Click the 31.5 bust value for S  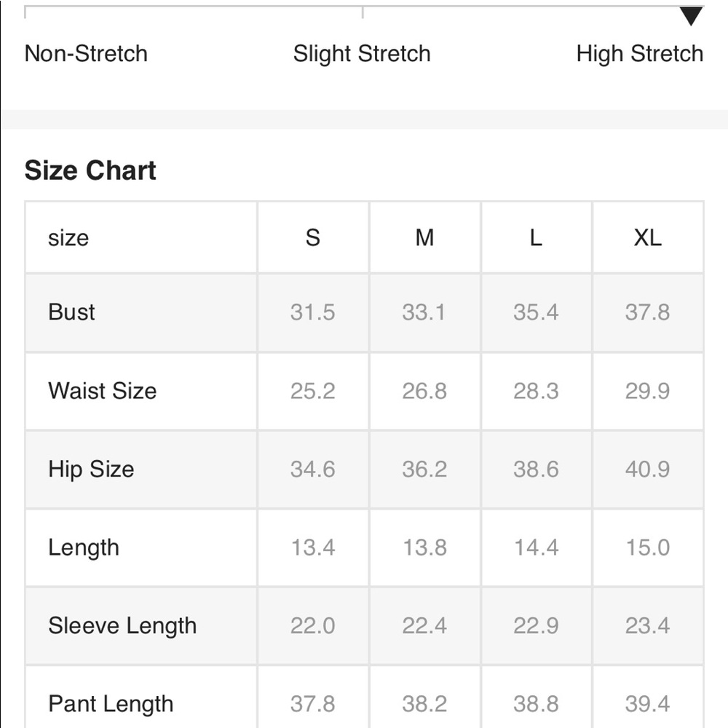(313, 312)
